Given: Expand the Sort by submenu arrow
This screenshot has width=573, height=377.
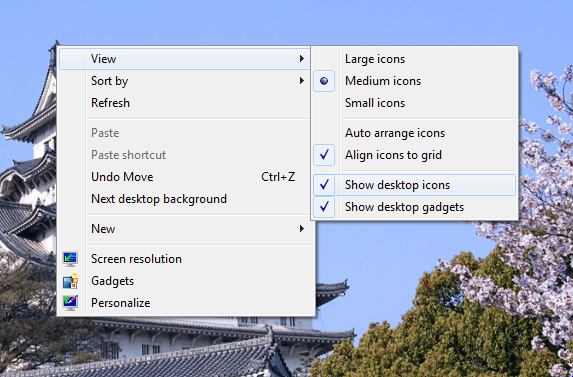Looking at the screenshot, I should pos(301,80).
